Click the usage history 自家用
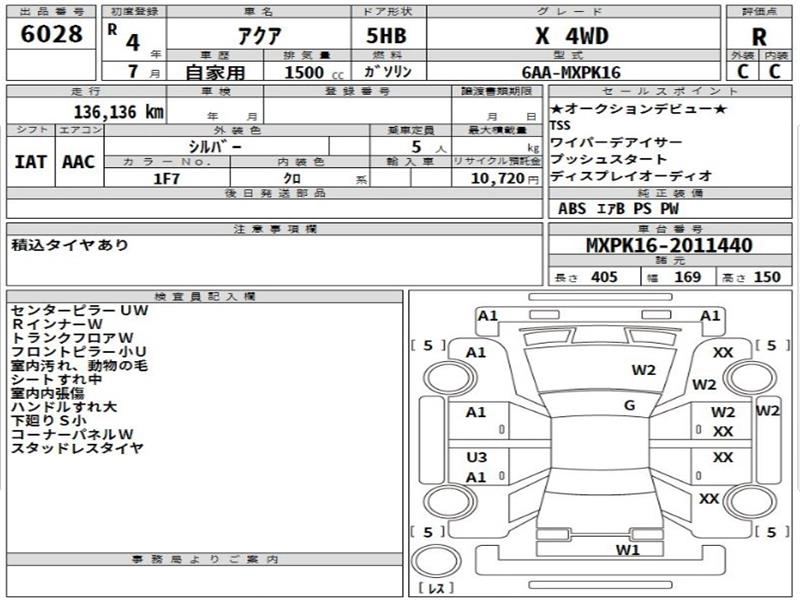Screen dimensions: 800x600 coord(215,72)
